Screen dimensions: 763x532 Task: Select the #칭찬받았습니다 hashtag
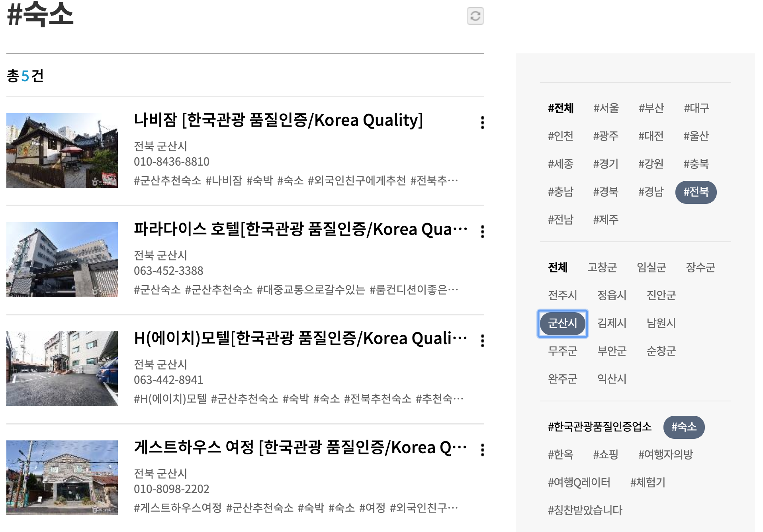pyautogui.click(x=585, y=510)
